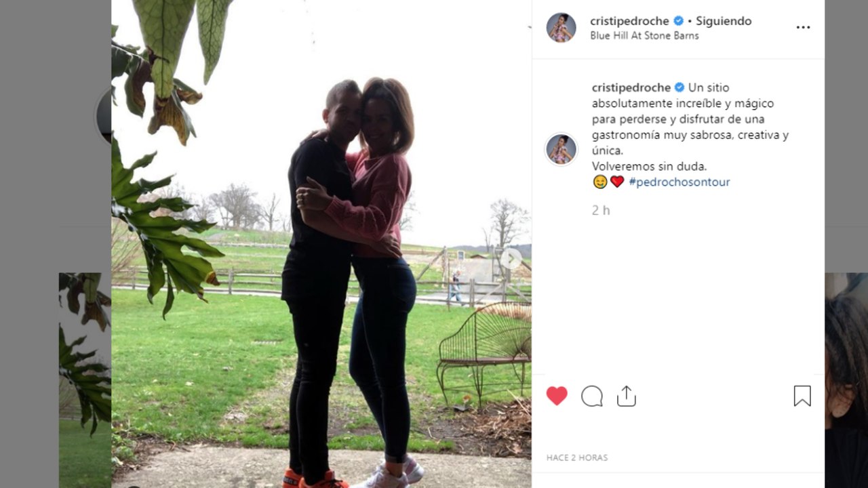Click the cristipedroche name in the caption
The image size is (868, 488).
pyautogui.click(x=631, y=87)
